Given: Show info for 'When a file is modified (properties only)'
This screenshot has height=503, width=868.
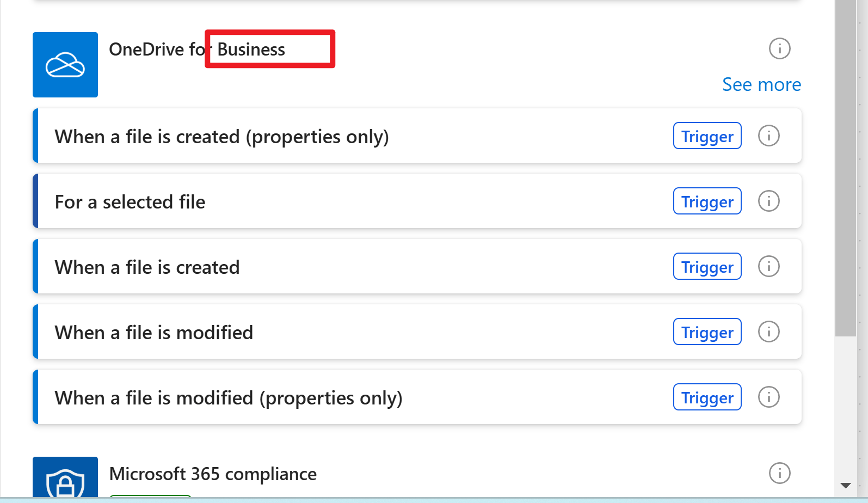Looking at the screenshot, I should click(x=768, y=397).
